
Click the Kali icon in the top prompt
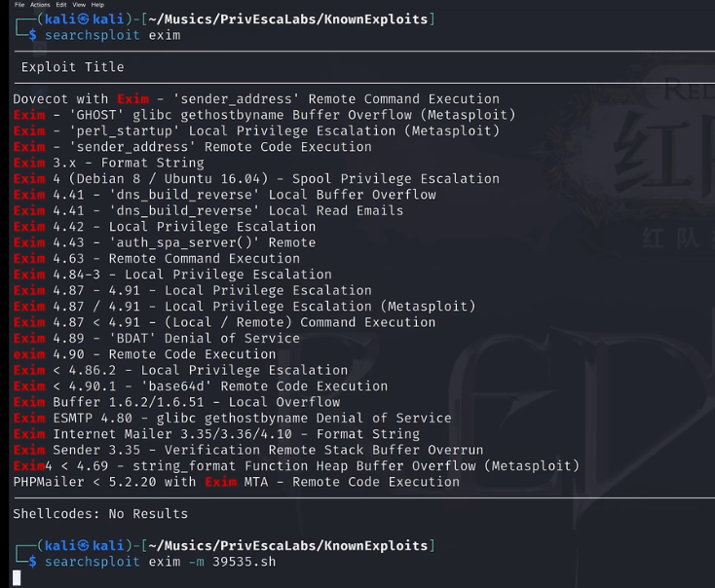(x=84, y=19)
